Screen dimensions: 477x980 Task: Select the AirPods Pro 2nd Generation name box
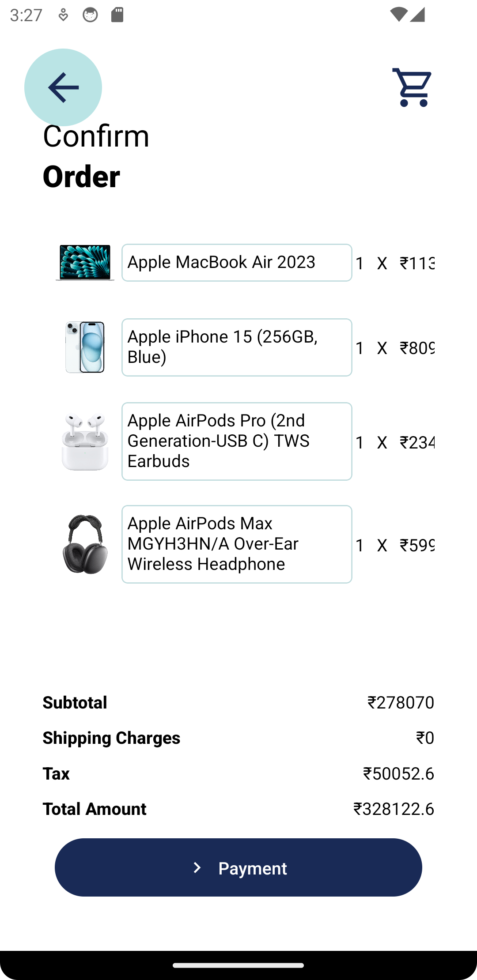coord(237,441)
